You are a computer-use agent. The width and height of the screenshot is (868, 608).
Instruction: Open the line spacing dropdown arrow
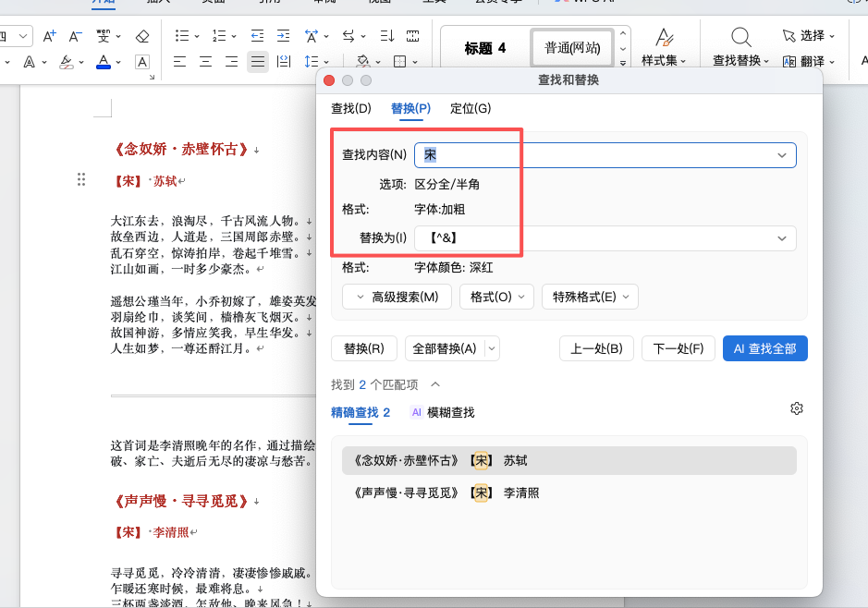pos(326,62)
